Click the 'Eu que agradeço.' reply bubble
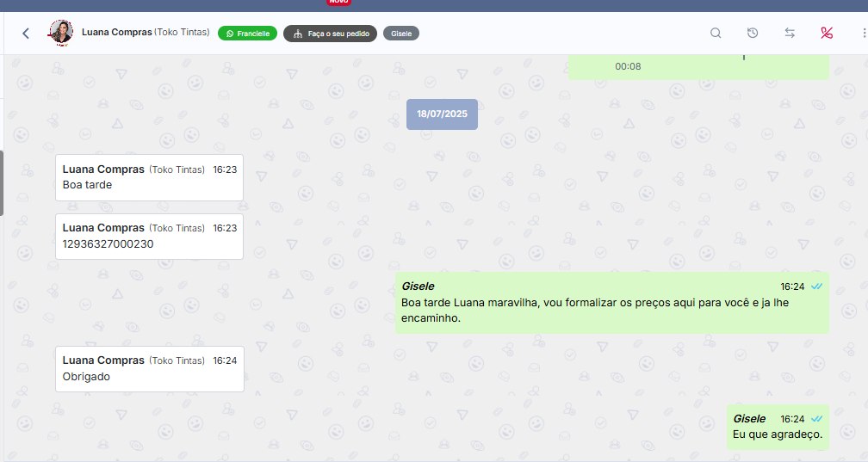This screenshot has width=868, height=462. click(777, 427)
